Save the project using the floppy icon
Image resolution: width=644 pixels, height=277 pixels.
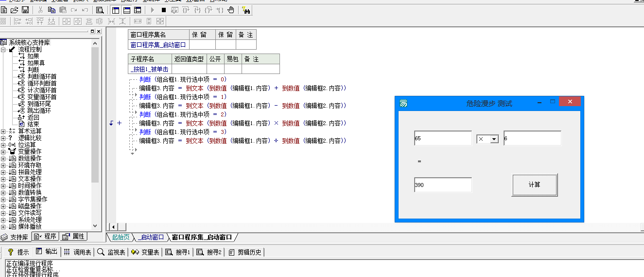point(25,10)
